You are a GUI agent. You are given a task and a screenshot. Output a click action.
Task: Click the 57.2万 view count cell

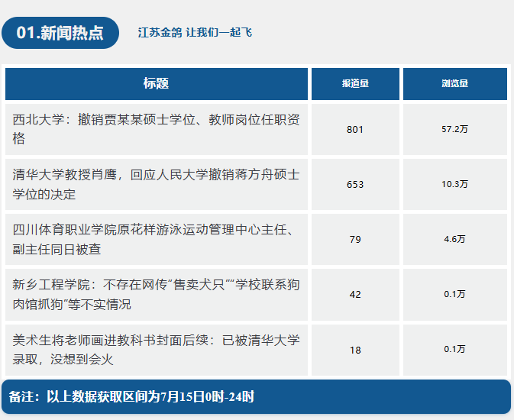click(455, 129)
